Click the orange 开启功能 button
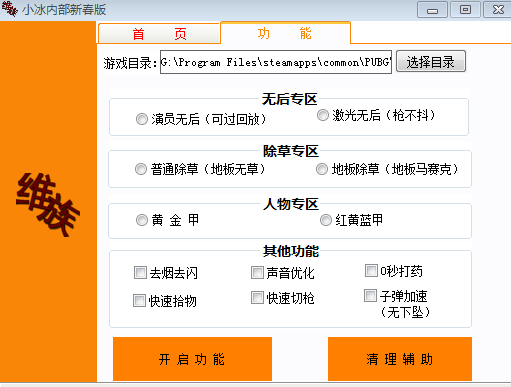The image size is (511, 387). [192, 359]
